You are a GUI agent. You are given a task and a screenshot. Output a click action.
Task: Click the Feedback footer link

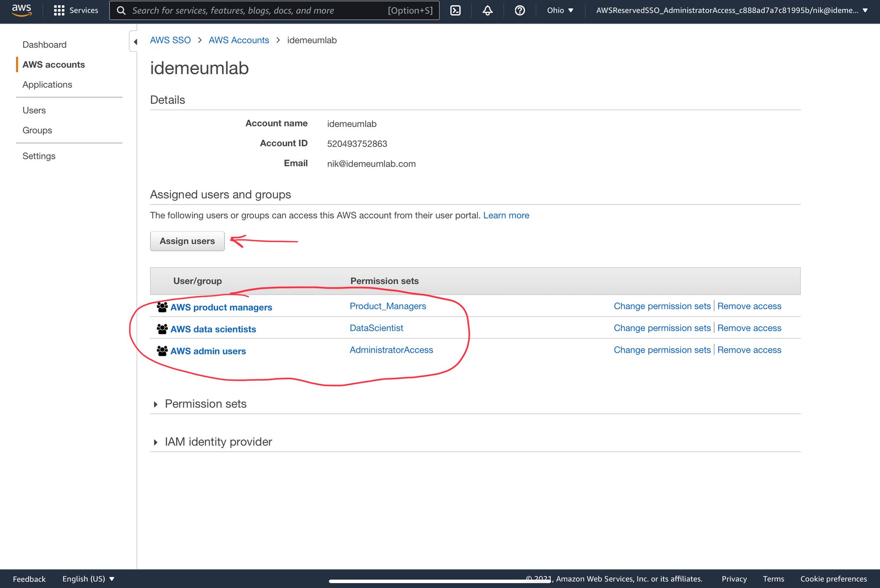tap(29, 579)
